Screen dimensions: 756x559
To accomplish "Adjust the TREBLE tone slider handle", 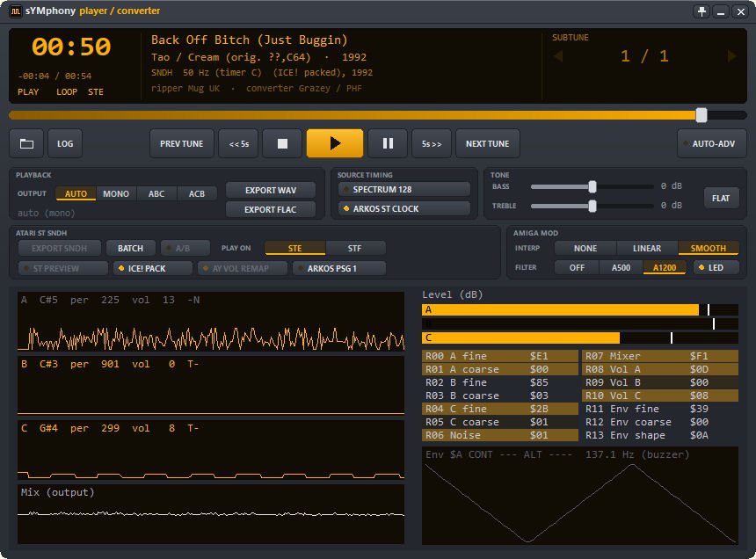I will click(x=592, y=206).
